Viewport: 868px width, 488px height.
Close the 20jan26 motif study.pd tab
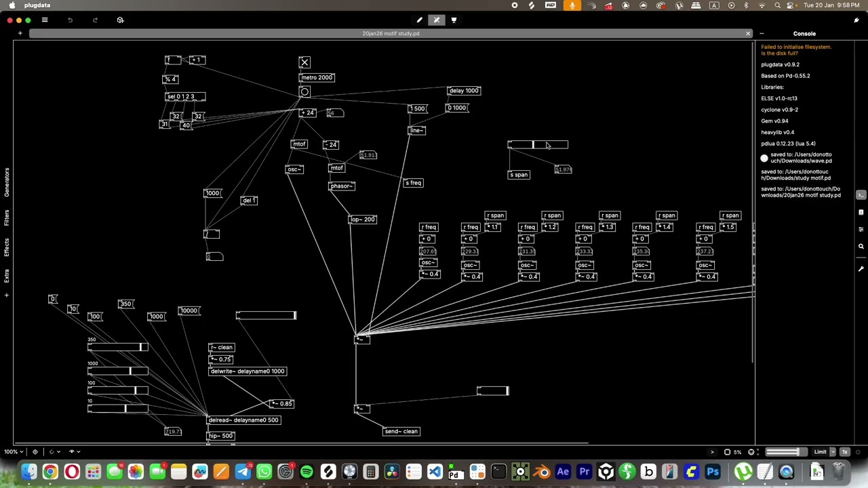click(748, 33)
